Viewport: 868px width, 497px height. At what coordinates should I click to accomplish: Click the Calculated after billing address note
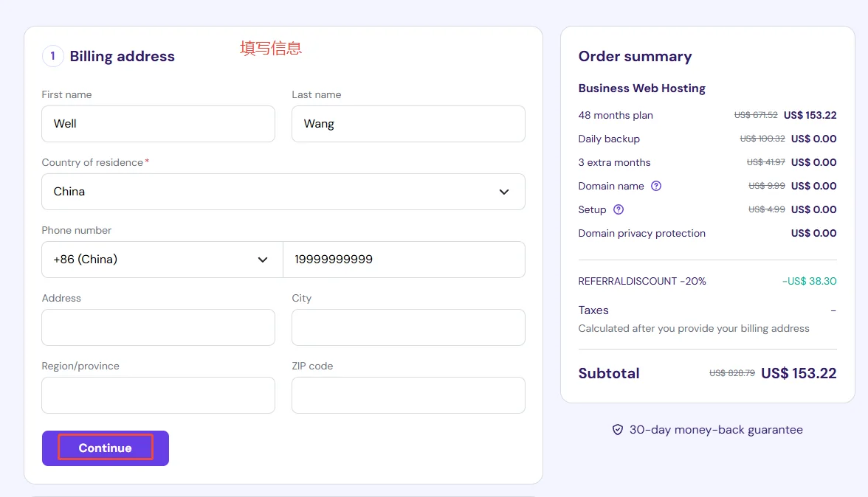(694, 328)
